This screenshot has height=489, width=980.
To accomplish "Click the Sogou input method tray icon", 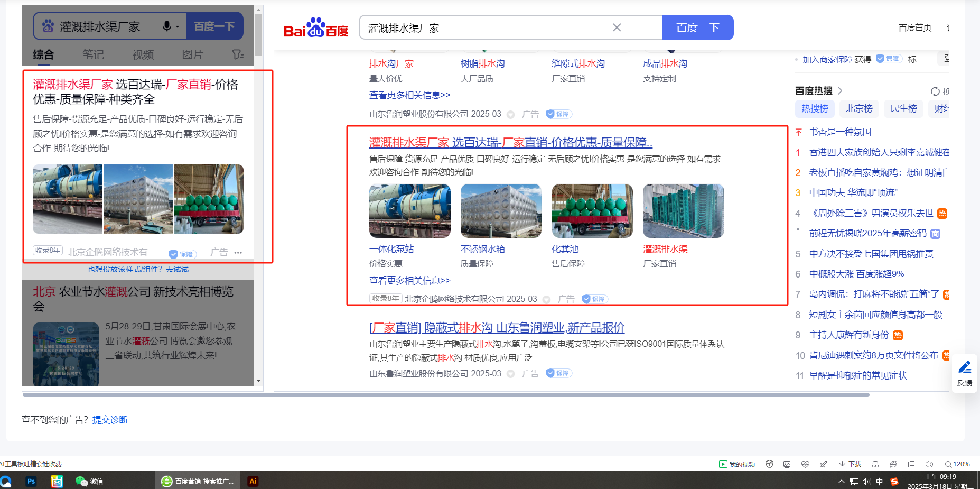I will tap(894, 482).
